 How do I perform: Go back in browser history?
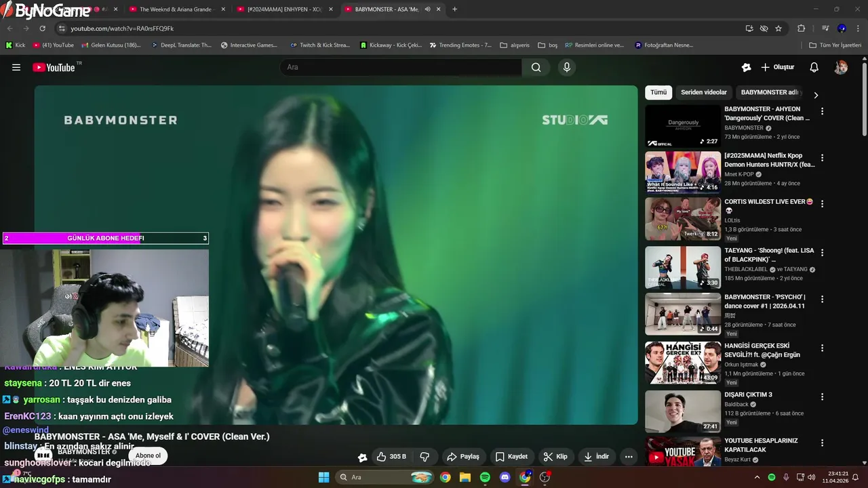coord(9,28)
